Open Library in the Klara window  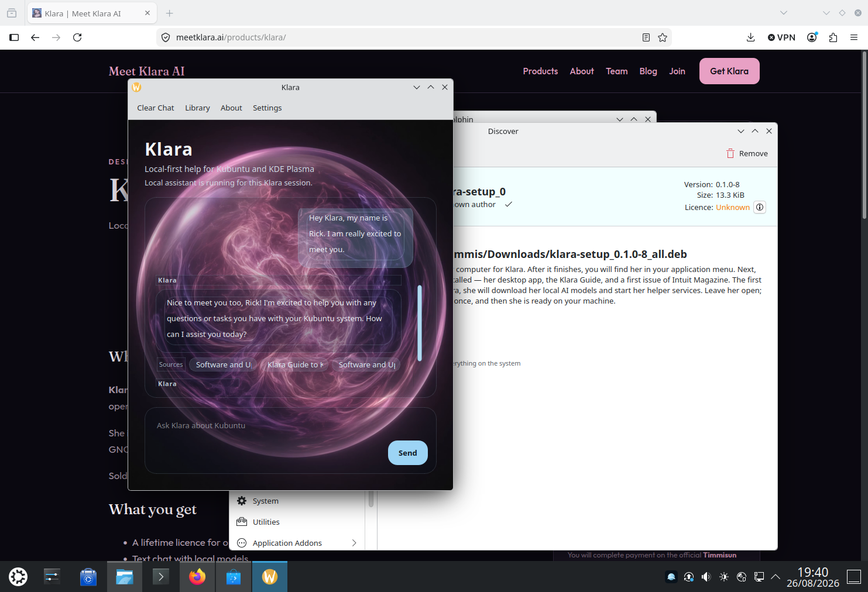pos(197,108)
